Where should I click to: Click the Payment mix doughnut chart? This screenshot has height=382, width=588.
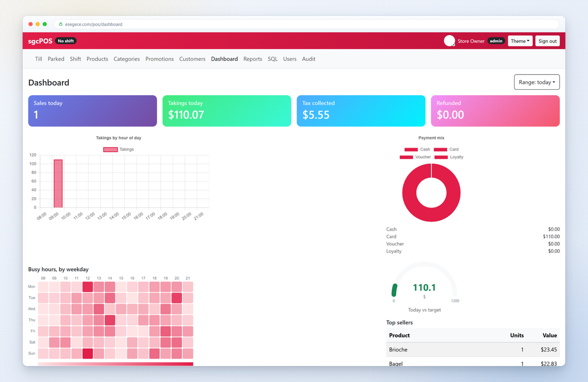click(431, 193)
